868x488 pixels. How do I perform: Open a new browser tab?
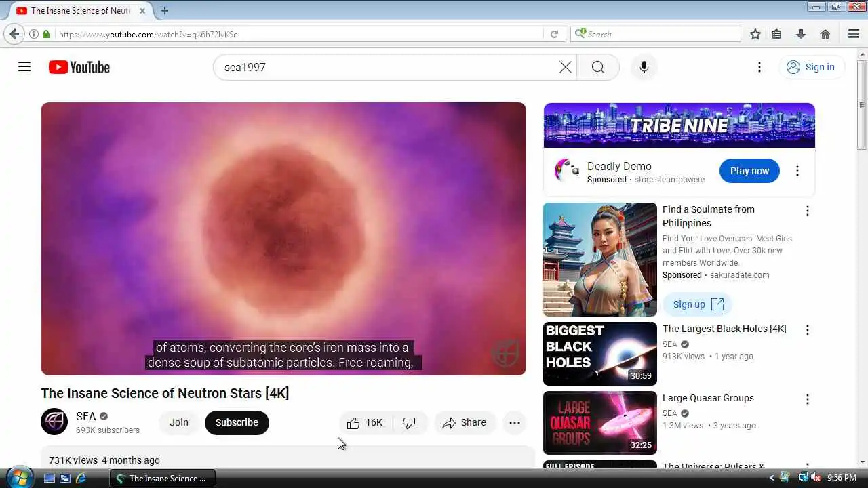pos(165,10)
